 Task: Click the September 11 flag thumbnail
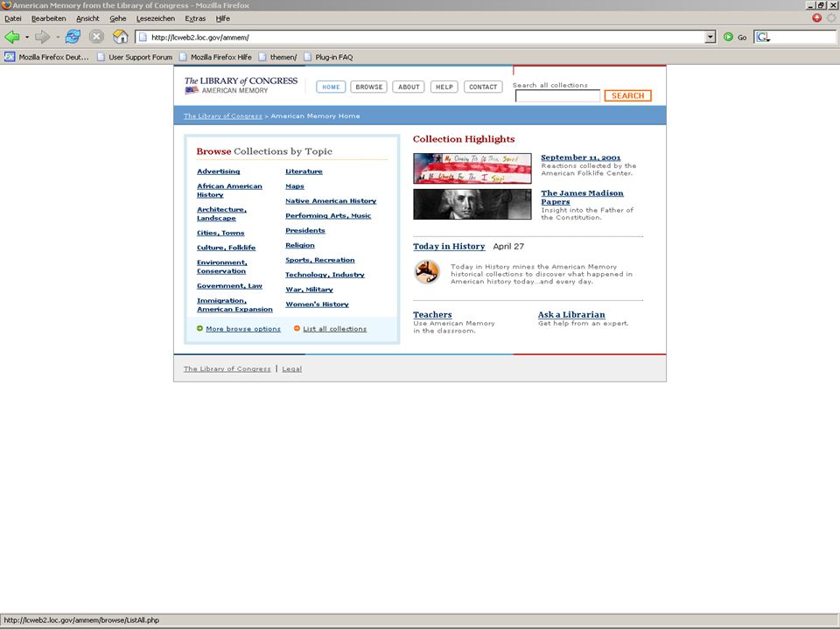472,168
